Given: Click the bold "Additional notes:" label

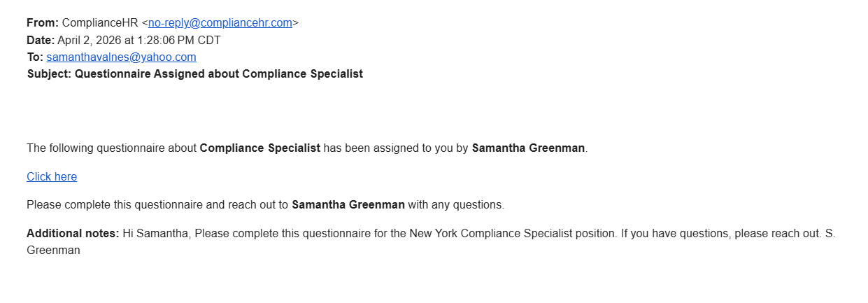Looking at the screenshot, I should click(x=73, y=233).
